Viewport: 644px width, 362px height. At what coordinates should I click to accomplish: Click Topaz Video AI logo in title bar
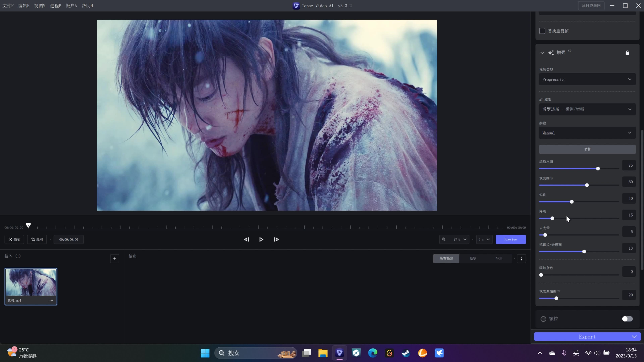(296, 6)
